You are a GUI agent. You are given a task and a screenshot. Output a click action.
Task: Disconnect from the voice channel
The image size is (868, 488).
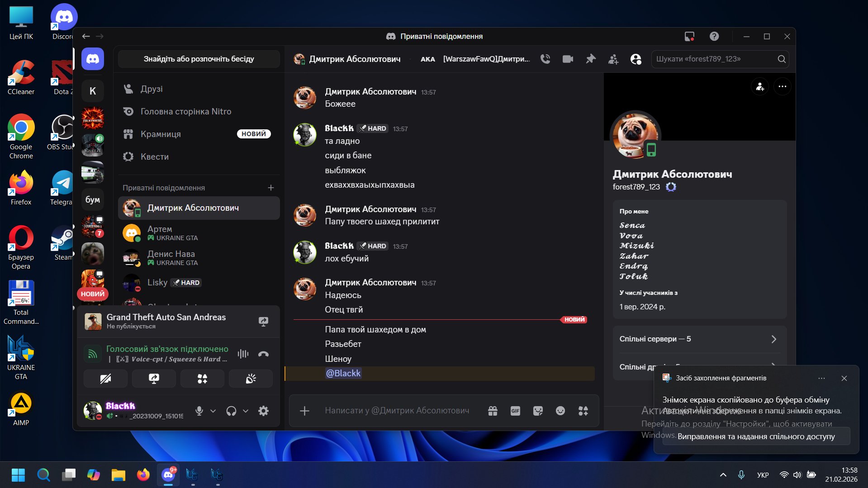click(x=263, y=354)
